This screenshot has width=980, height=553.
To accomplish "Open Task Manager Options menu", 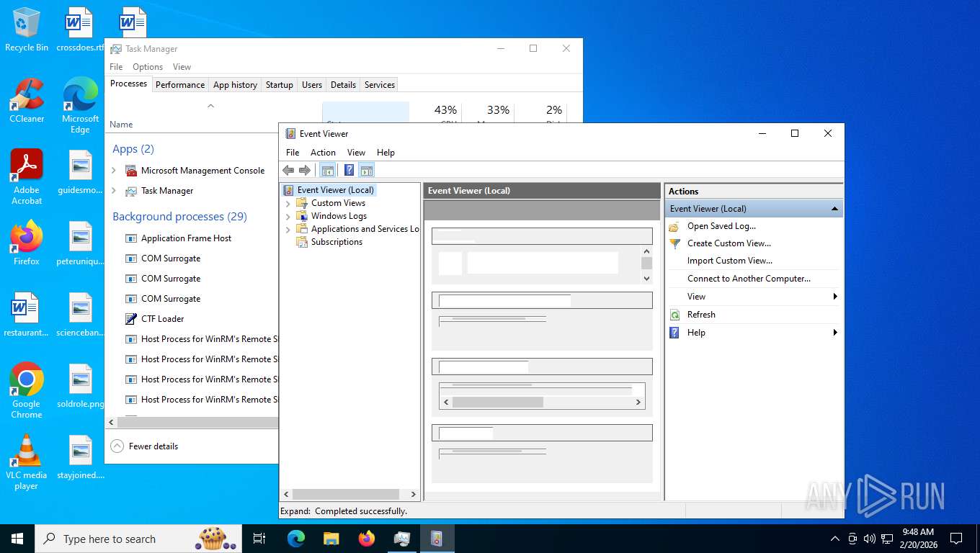I will (148, 67).
